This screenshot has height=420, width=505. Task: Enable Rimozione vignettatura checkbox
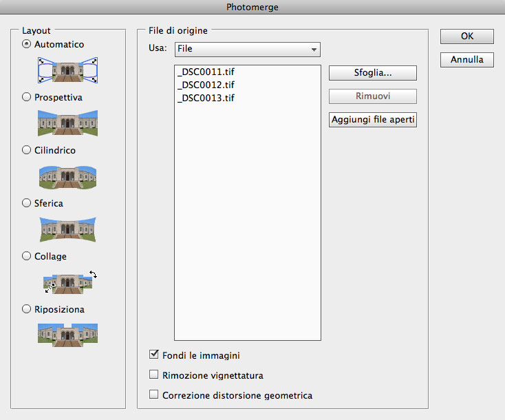click(x=154, y=375)
